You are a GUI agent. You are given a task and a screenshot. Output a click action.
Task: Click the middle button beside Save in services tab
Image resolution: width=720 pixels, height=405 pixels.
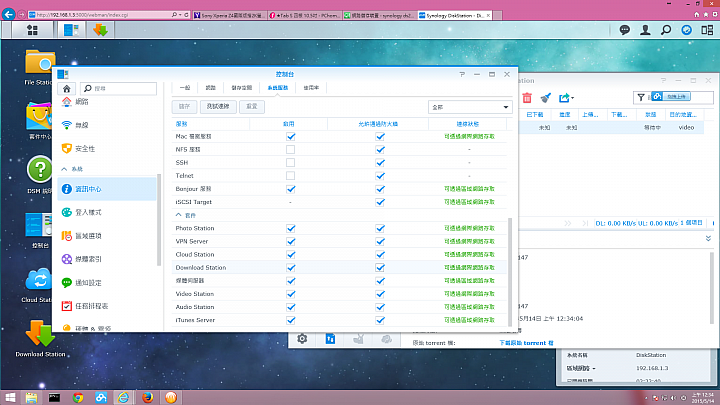(x=218, y=107)
